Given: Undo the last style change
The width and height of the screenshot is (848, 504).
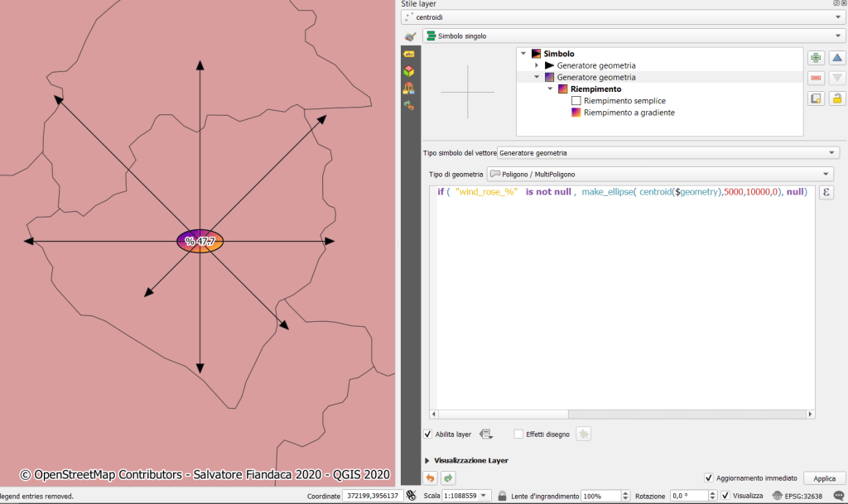Looking at the screenshot, I should [431, 478].
